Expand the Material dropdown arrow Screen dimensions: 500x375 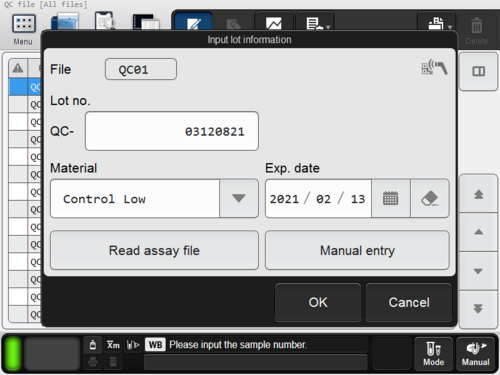pos(239,199)
